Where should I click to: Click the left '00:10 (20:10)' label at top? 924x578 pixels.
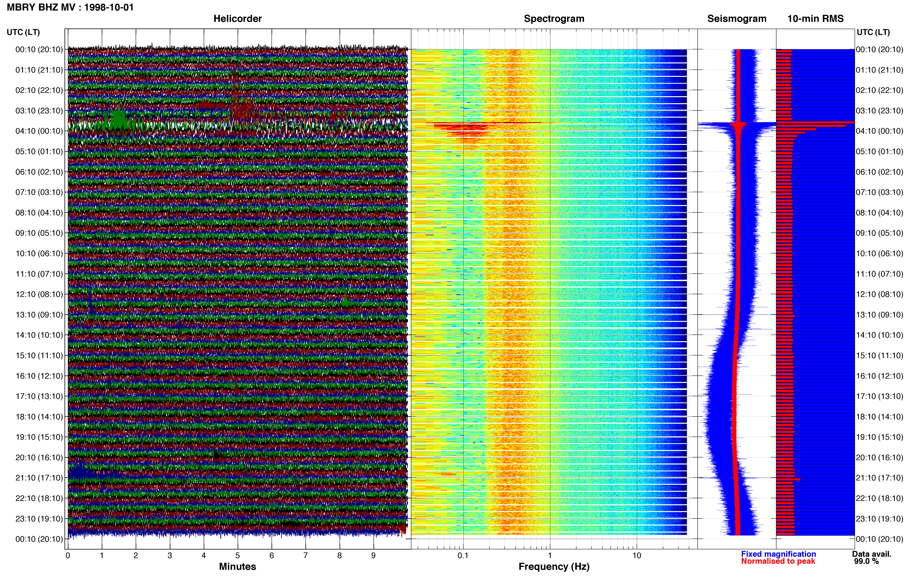tap(39, 49)
